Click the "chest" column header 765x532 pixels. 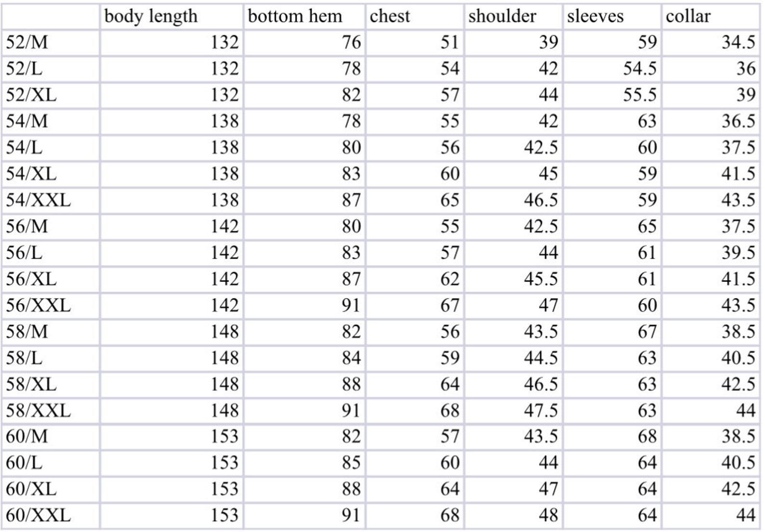(390, 16)
